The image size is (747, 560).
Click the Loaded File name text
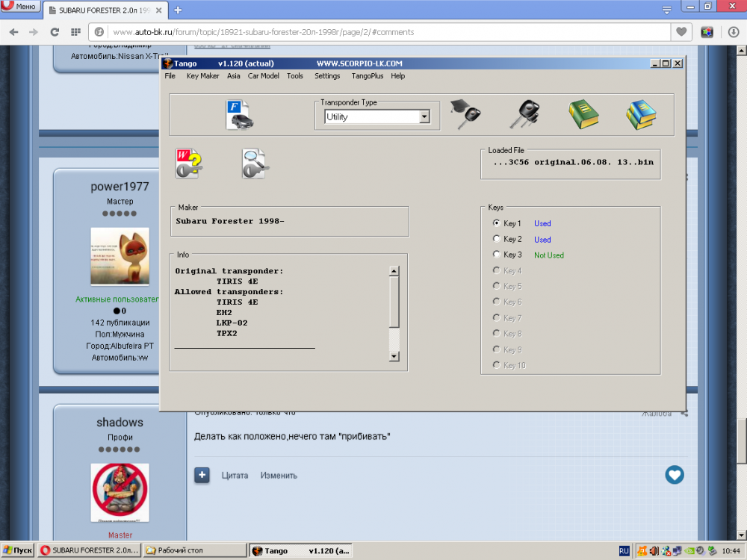click(x=573, y=162)
